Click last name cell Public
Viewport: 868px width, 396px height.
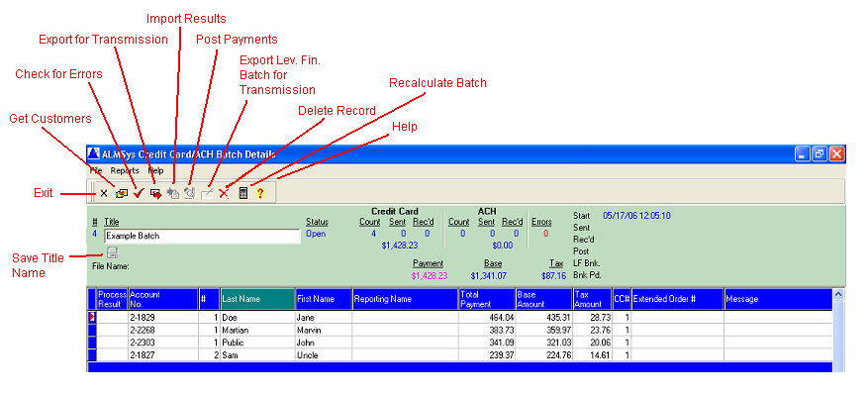click(257, 343)
